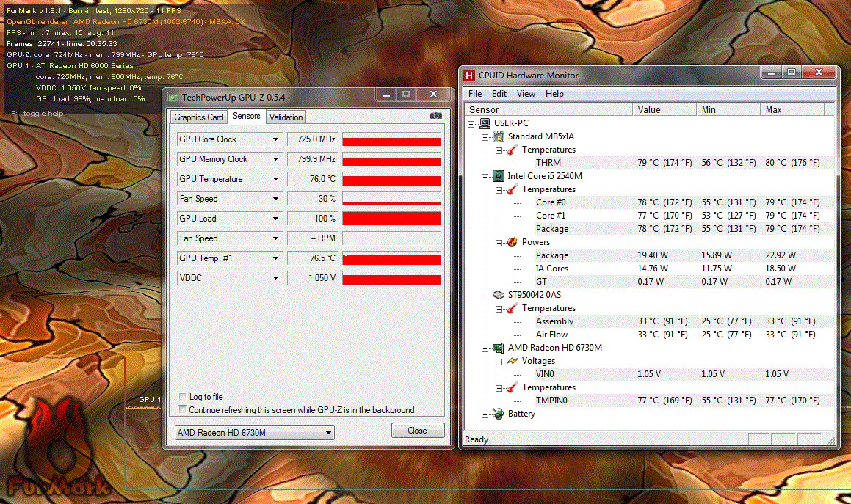The image size is (851, 504).
Task: Collapse the Intel Core i5 2540M node
Action: (x=485, y=177)
